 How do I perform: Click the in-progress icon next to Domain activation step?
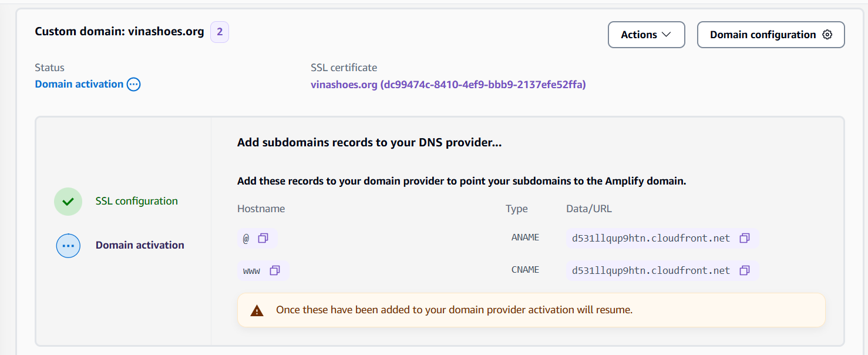click(68, 246)
